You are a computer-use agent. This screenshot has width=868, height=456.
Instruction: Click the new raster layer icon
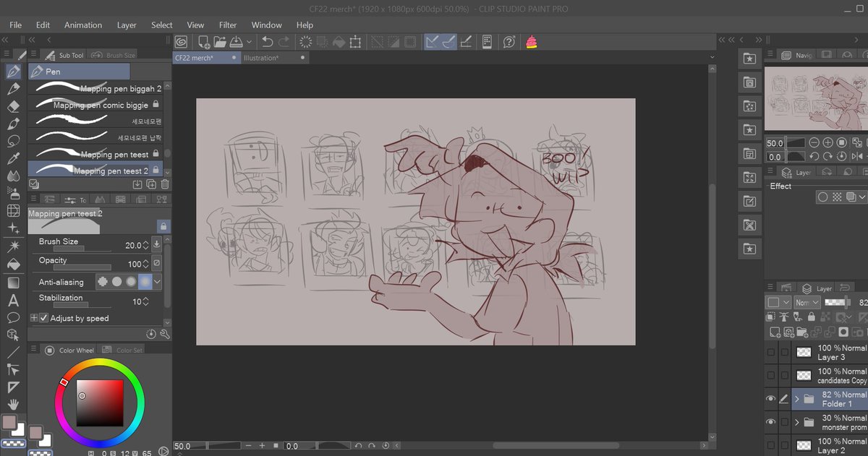click(x=775, y=332)
